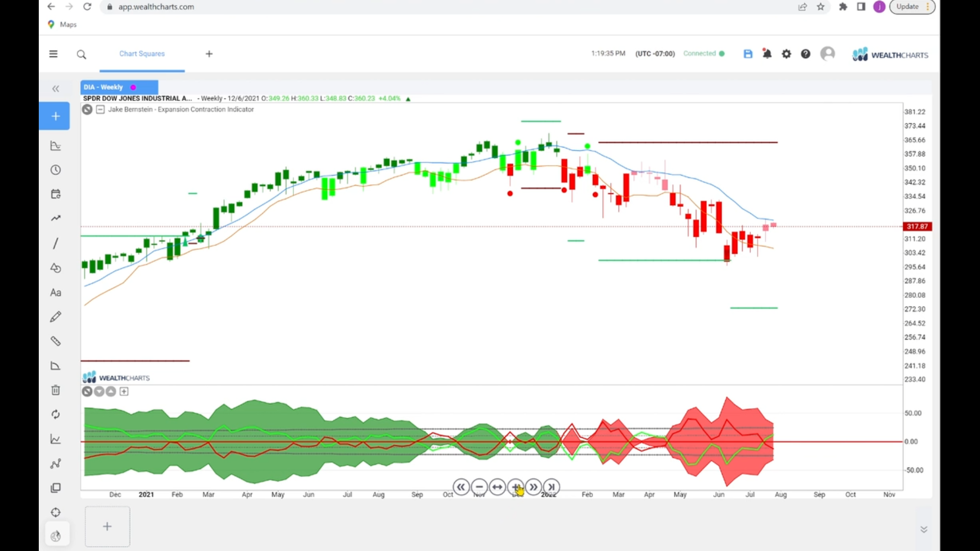Click the magenta dot on DIA tab
Image resolution: width=980 pixels, height=551 pixels.
pyautogui.click(x=133, y=87)
